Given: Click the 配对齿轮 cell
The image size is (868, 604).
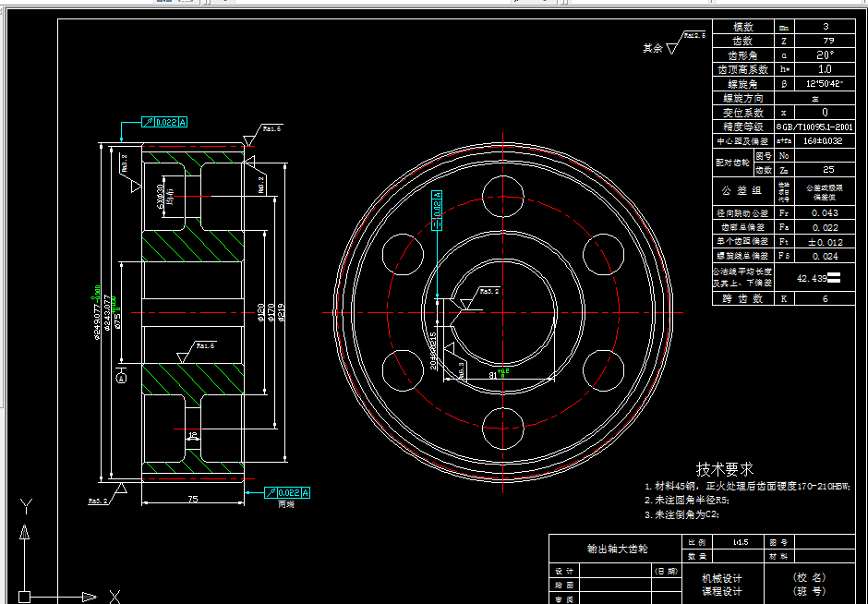Looking at the screenshot, I should [733, 163].
